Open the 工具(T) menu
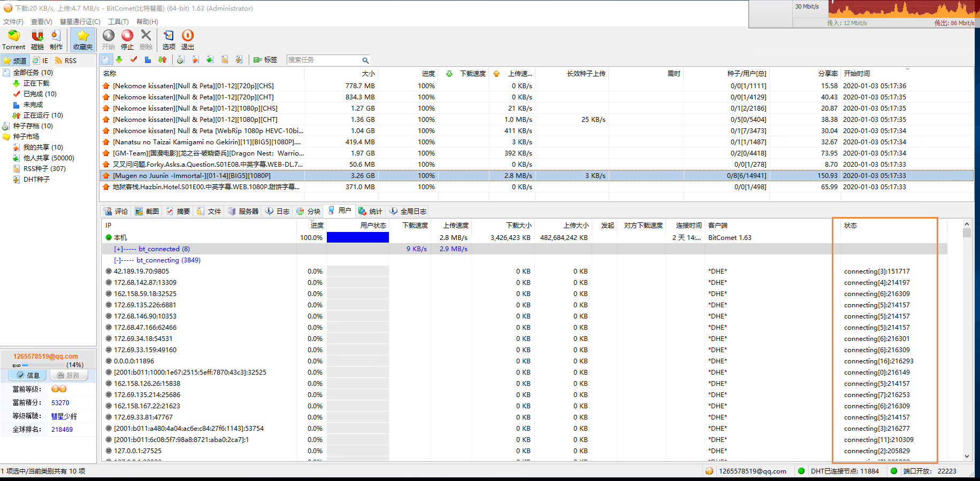The width and height of the screenshot is (980, 481). 118,22
